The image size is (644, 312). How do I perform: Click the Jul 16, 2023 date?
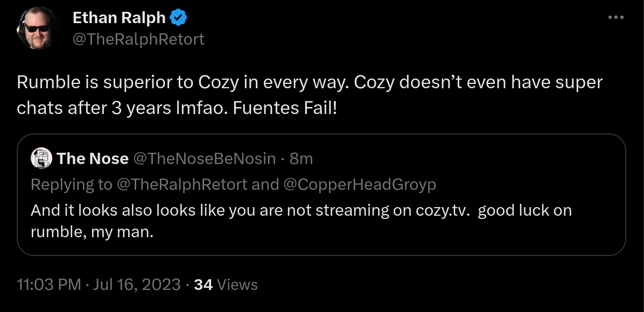136,285
